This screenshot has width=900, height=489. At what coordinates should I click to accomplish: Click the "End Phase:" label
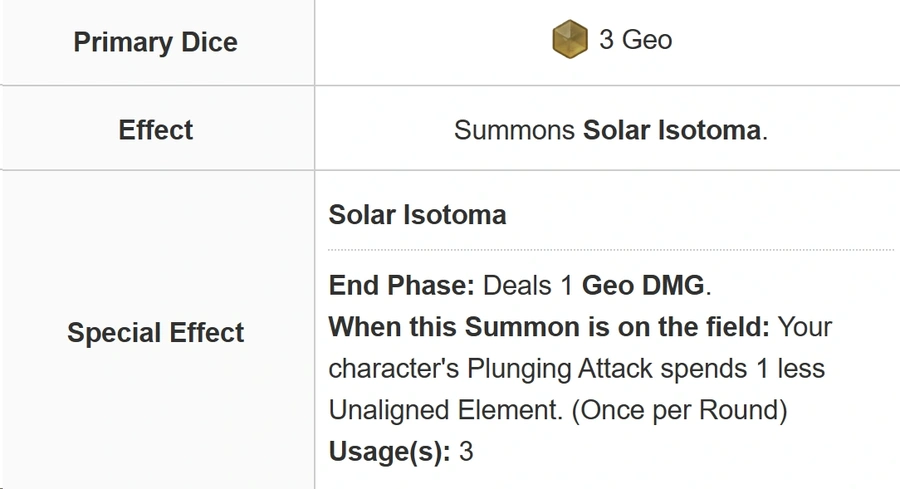point(402,285)
